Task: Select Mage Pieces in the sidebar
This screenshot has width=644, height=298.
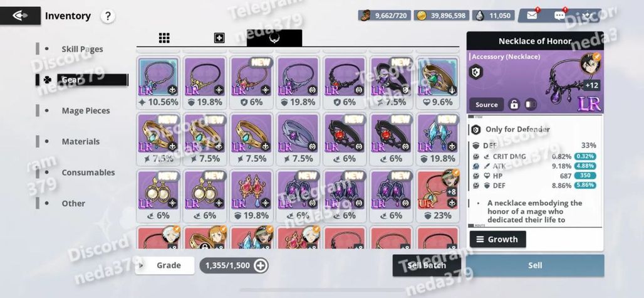Action: point(86,110)
